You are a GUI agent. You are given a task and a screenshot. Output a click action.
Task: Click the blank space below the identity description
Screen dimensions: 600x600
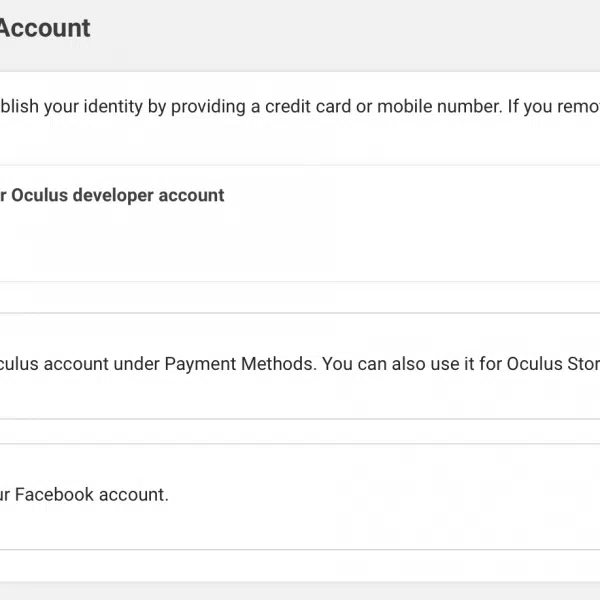(300, 142)
